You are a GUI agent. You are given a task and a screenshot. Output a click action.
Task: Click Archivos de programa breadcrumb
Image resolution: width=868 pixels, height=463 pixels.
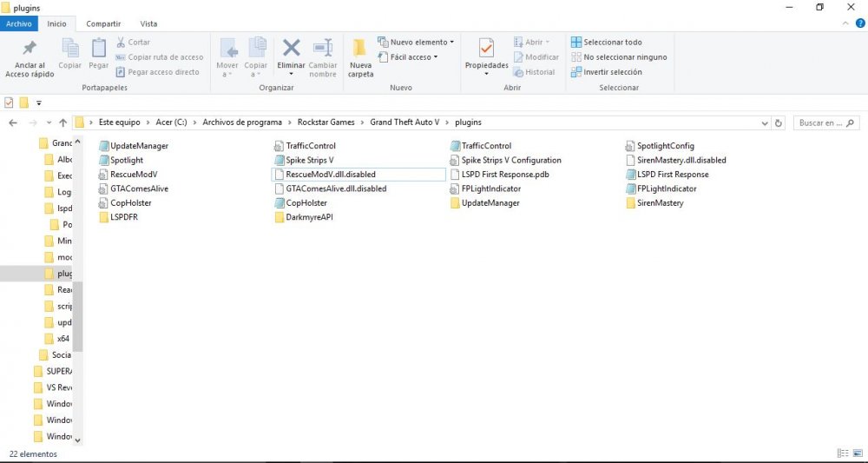[242, 122]
